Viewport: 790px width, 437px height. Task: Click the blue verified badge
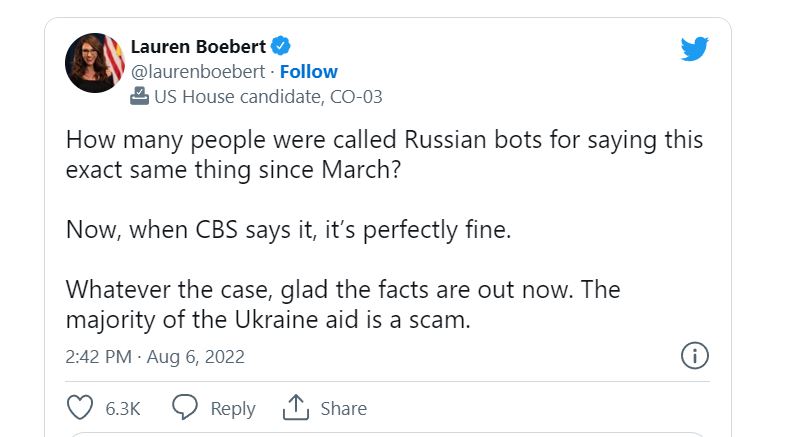282,45
